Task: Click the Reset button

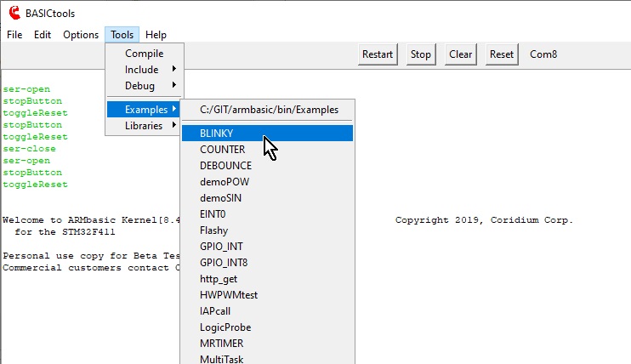Action: click(x=502, y=54)
